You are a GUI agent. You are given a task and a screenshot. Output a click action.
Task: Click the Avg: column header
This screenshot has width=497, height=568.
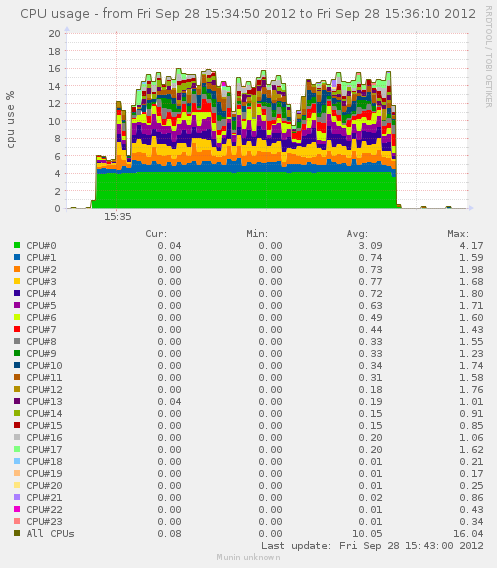point(357,234)
